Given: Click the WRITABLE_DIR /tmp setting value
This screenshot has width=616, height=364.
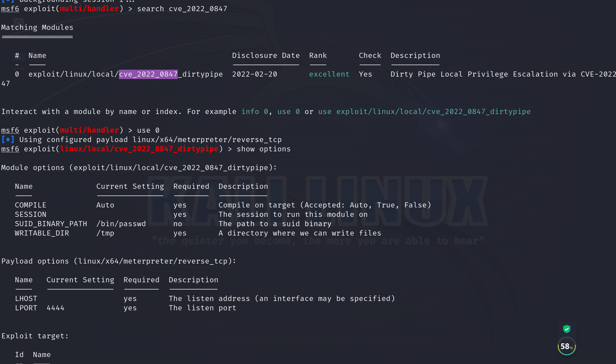Looking at the screenshot, I should tap(105, 233).
